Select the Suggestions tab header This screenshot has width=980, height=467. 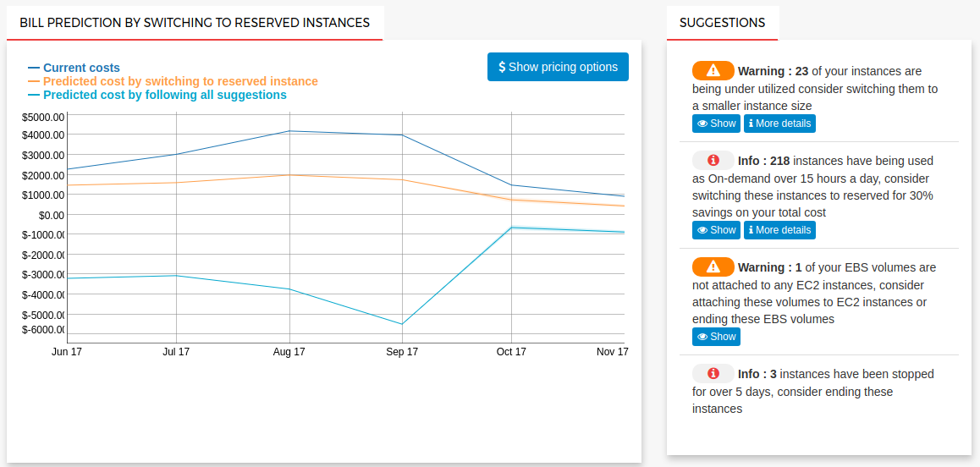point(722,23)
